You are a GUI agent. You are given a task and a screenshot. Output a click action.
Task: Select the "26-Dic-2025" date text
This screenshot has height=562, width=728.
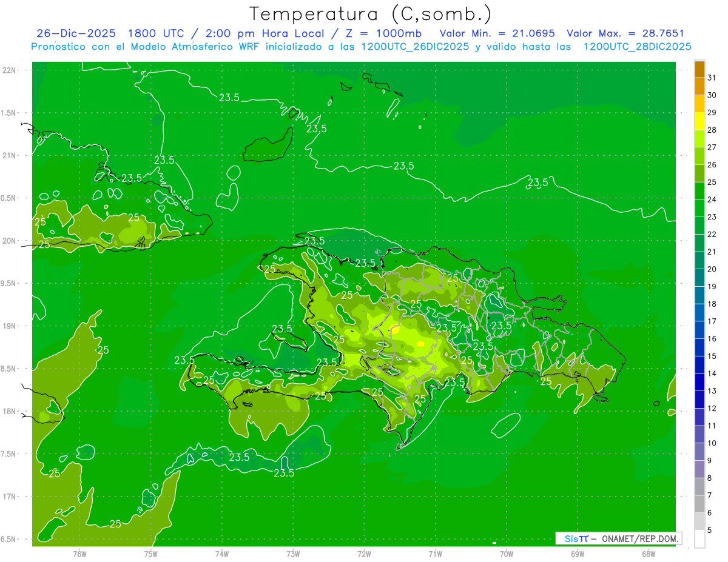[x=76, y=34]
